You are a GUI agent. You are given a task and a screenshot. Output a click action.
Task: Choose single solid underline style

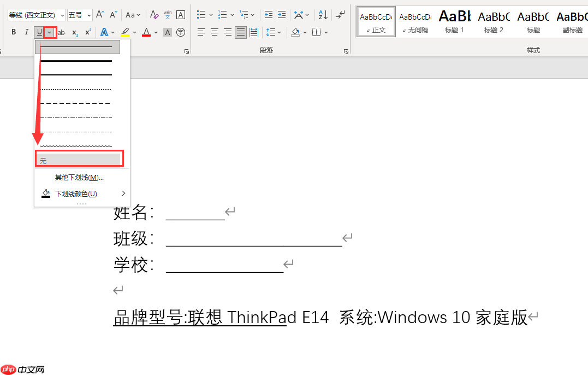pyautogui.click(x=78, y=47)
